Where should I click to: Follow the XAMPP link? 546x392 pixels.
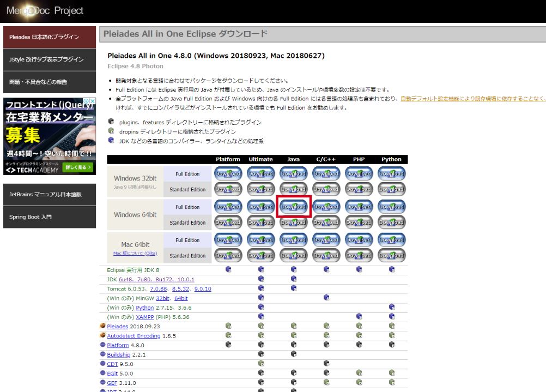[145, 317]
